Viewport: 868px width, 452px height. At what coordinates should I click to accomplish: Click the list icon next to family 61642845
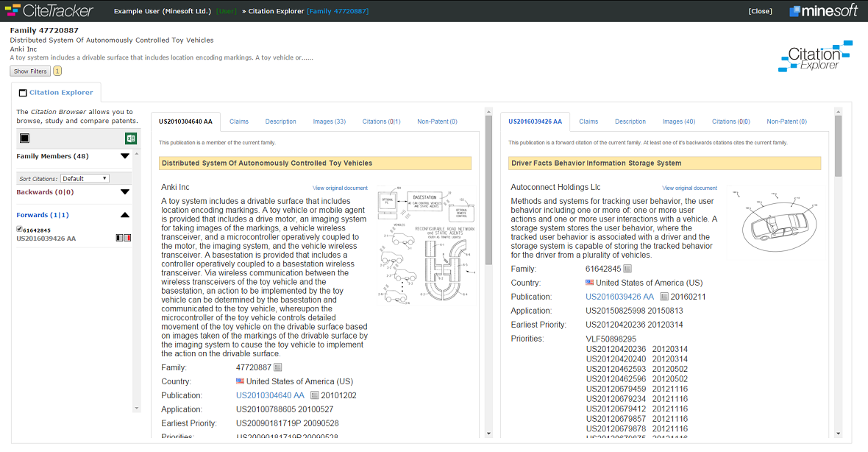627,269
